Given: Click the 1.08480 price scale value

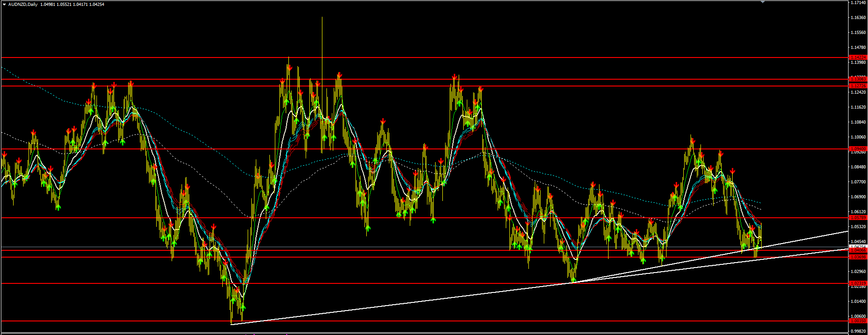Looking at the screenshot, I should [858, 167].
